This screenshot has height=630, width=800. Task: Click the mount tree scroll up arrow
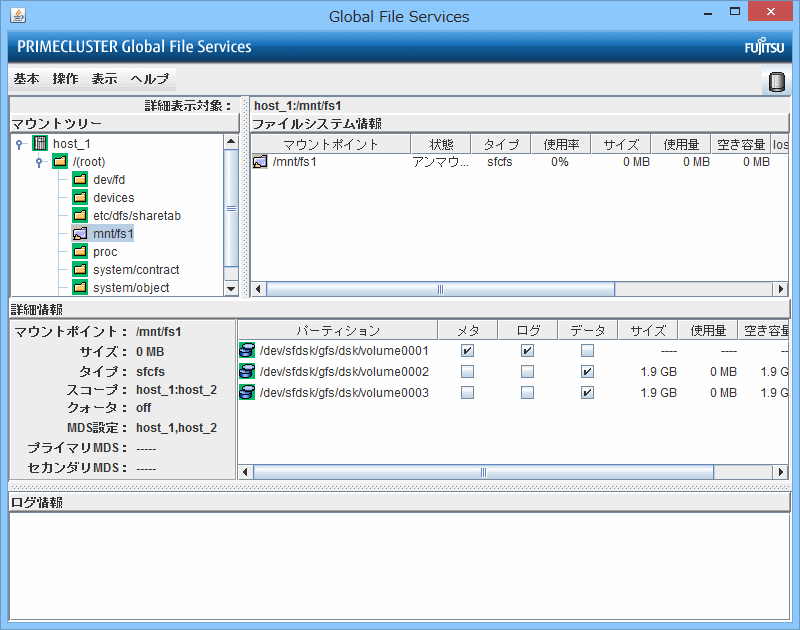coord(231,141)
